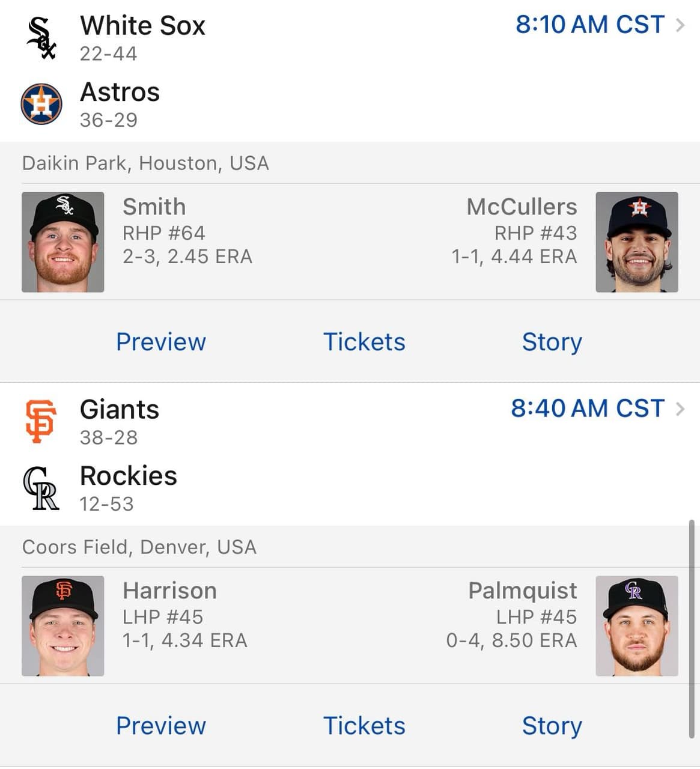Open Smith's pitcher headshot
The width and height of the screenshot is (700, 769).
[x=62, y=242]
